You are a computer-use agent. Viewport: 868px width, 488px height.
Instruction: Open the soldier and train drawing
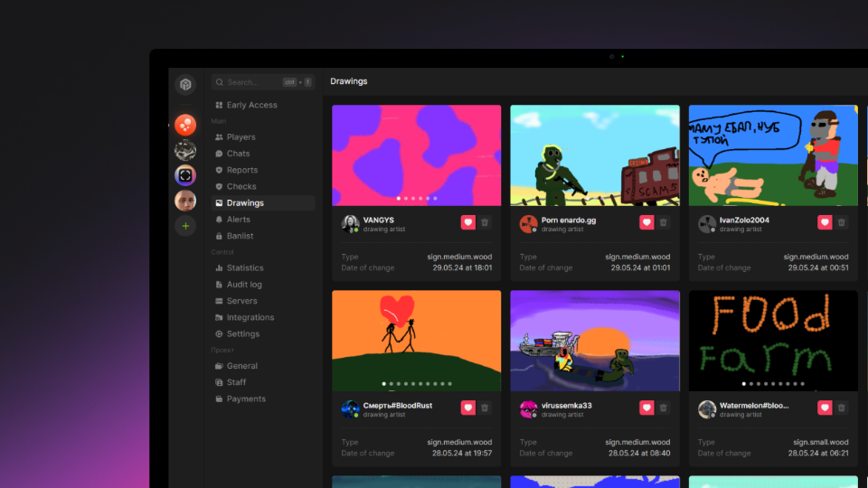pos(595,155)
